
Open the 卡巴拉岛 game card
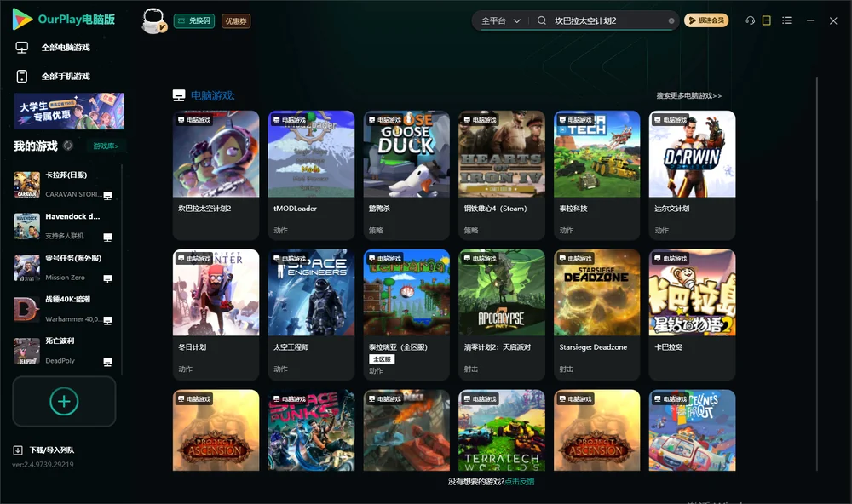(692, 314)
